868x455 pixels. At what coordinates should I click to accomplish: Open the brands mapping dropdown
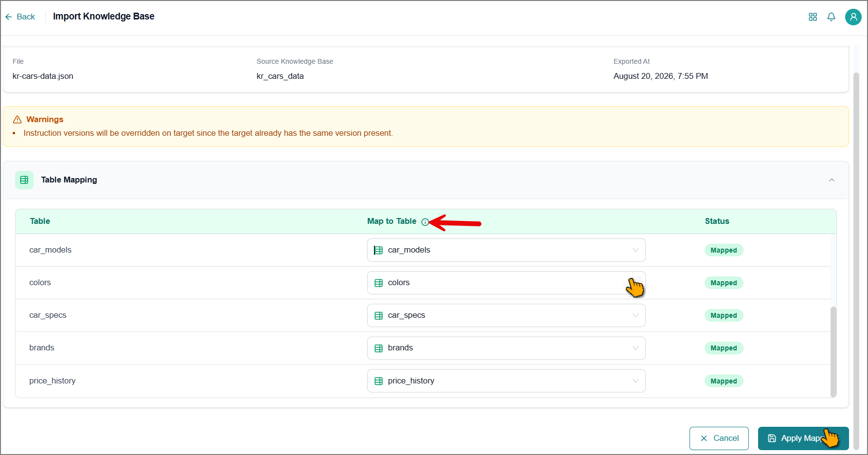506,348
